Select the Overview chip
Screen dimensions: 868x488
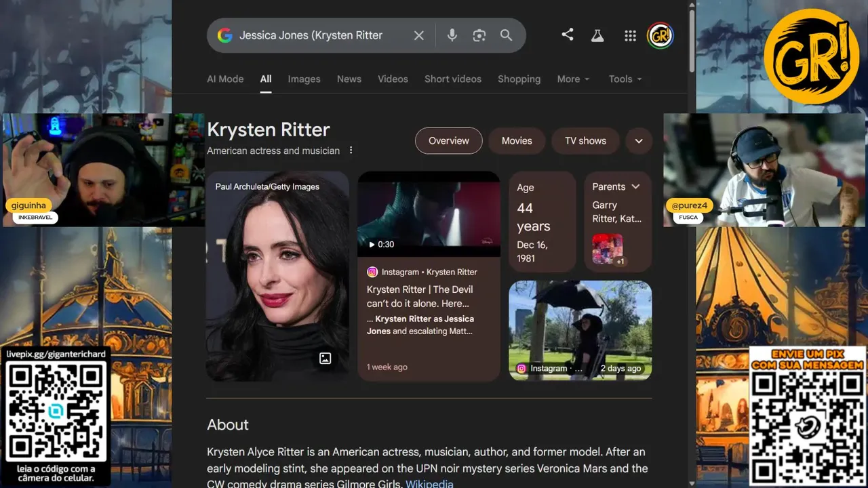point(449,141)
